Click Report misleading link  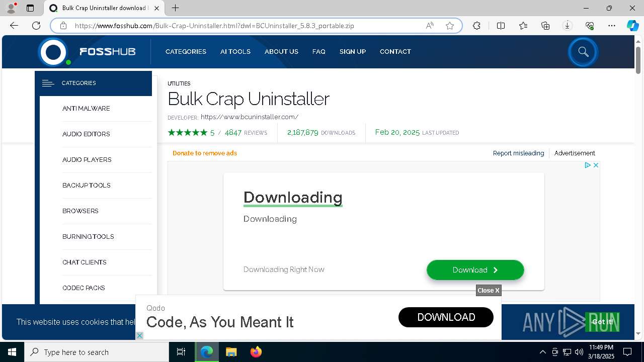point(518,153)
